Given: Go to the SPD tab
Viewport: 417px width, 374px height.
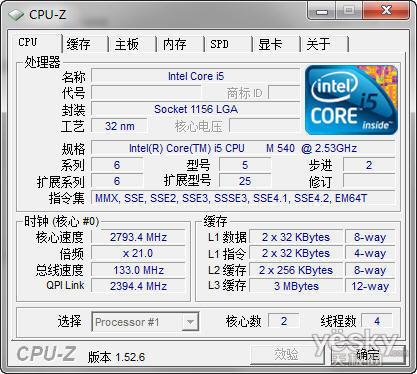Looking at the screenshot, I should (x=229, y=44).
